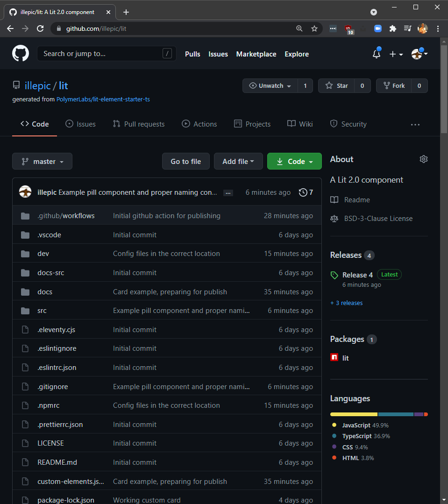Image resolution: width=448 pixels, height=504 pixels.
Task: Select the Code repository tab
Action: [35, 124]
